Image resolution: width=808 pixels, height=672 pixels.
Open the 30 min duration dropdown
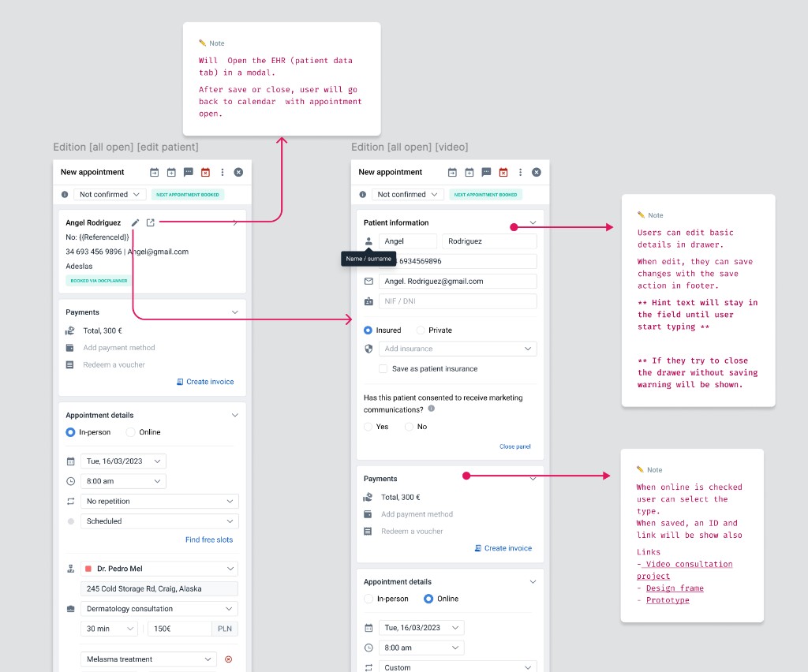tap(109, 629)
